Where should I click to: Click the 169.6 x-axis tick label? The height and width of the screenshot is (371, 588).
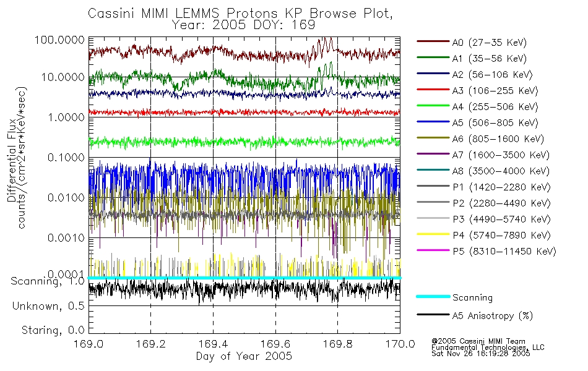tap(275, 344)
